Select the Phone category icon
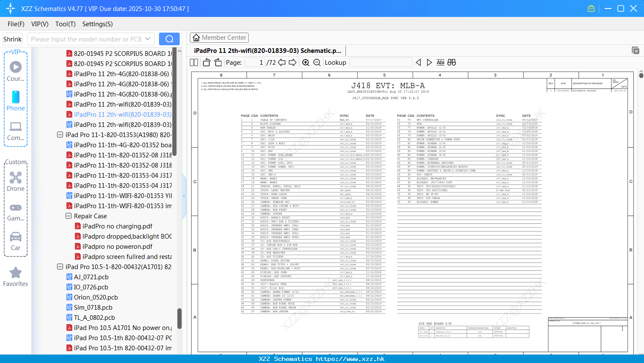The height and width of the screenshot is (363, 644). point(16,101)
